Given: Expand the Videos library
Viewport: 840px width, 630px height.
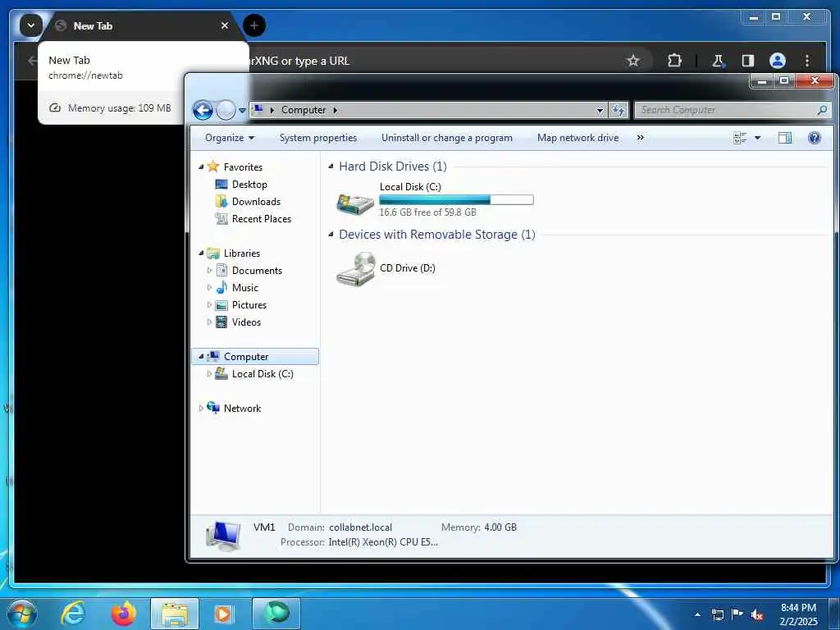Looking at the screenshot, I should (x=209, y=322).
